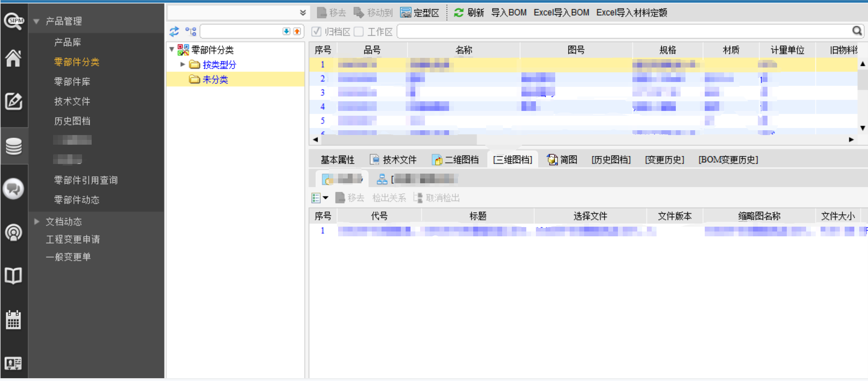Switch to the 简图 tab
This screenshot has width=868, height=381.
562,160
